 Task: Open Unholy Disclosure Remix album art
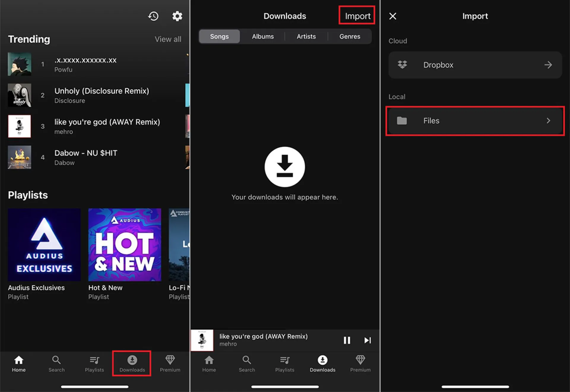click(19, 95)
